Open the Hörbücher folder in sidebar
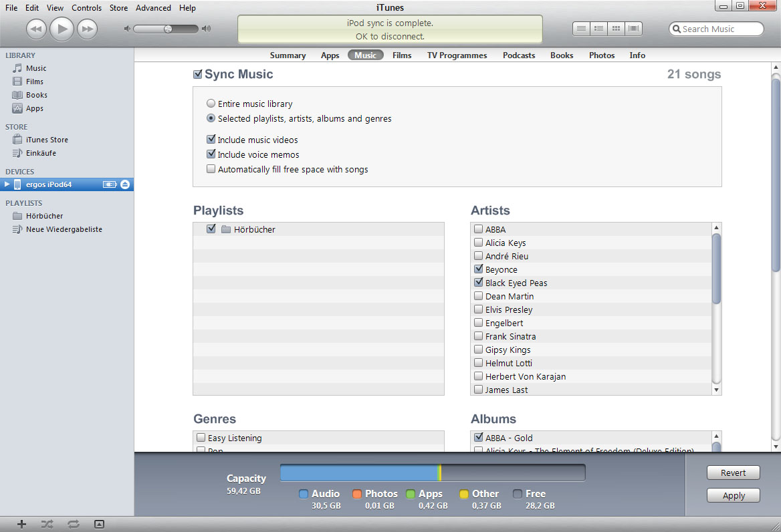The width and height of the screenshot is (781, 532). [x=17, y=216]
